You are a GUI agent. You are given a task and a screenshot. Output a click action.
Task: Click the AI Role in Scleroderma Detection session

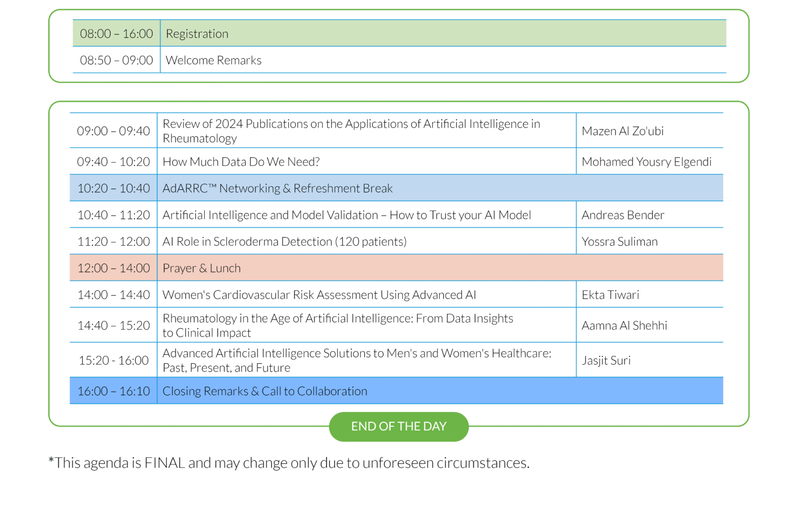(x=285, y=241)
